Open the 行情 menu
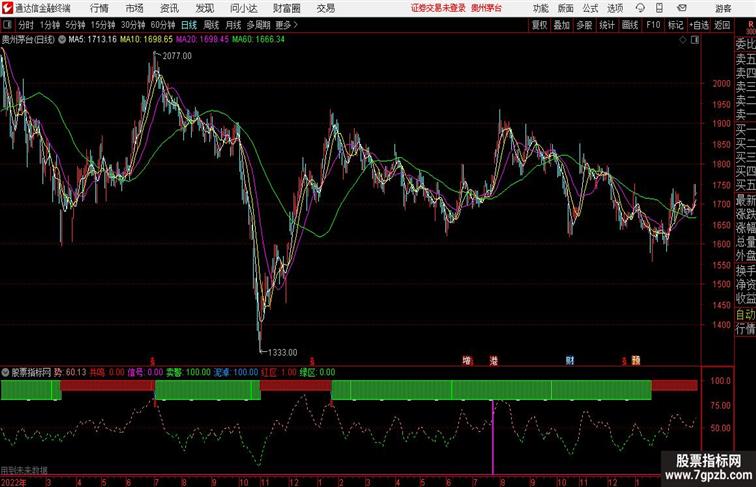This screenshot has width=756, height=487. [x=99, y=8]
